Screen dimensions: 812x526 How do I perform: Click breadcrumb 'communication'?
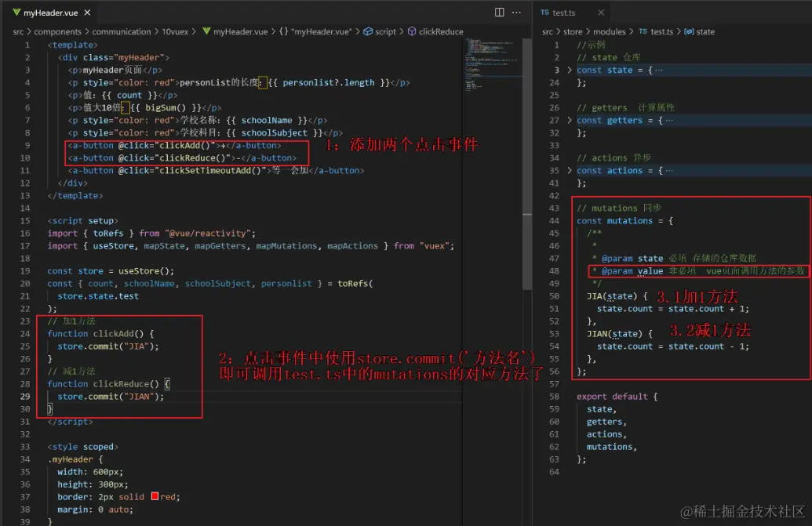click(121, 31)
